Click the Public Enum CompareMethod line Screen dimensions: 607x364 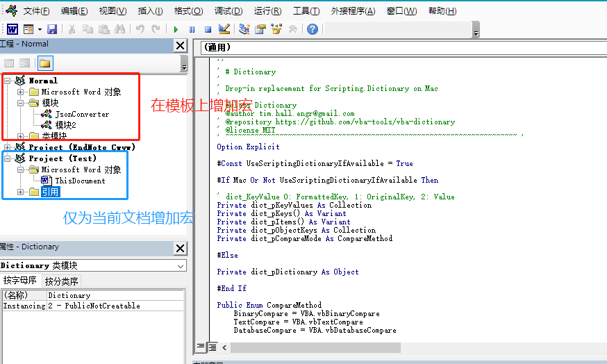pos(269,305)
